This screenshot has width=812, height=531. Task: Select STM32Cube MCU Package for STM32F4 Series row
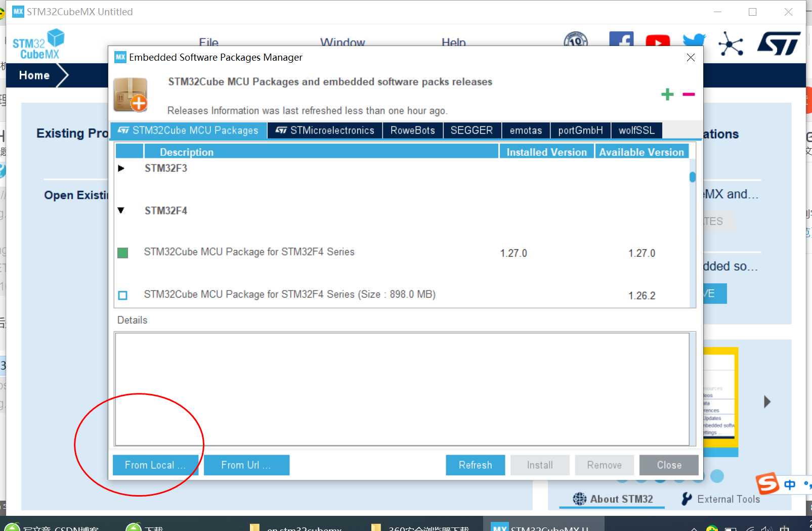tap(402, 252)
